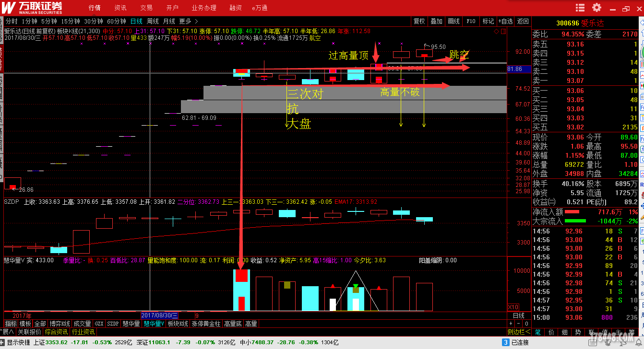This screenshot has width=644, height=349.
Task: Open the 综合资讯 tab
Action: [56, 332]
